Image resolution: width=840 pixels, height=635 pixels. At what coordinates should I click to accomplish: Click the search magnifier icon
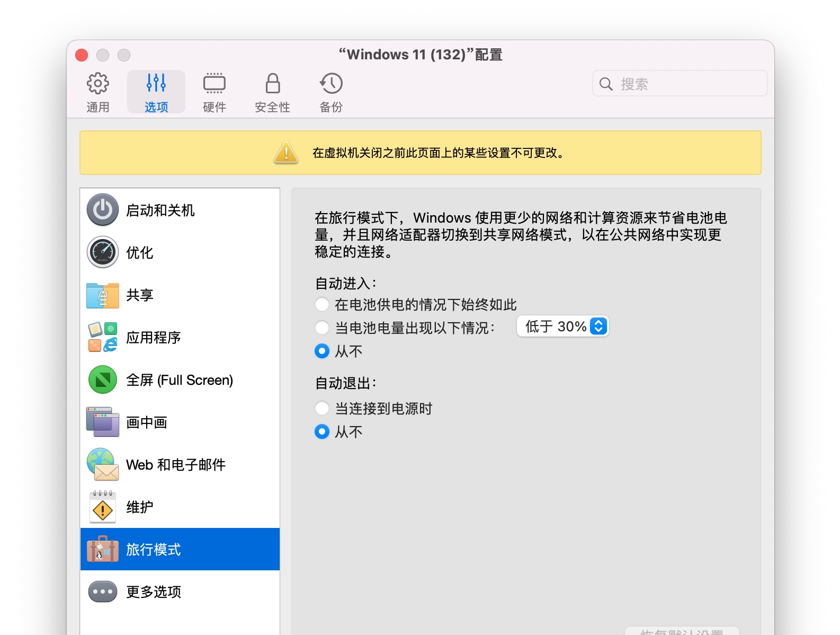(x=606, y=84)
